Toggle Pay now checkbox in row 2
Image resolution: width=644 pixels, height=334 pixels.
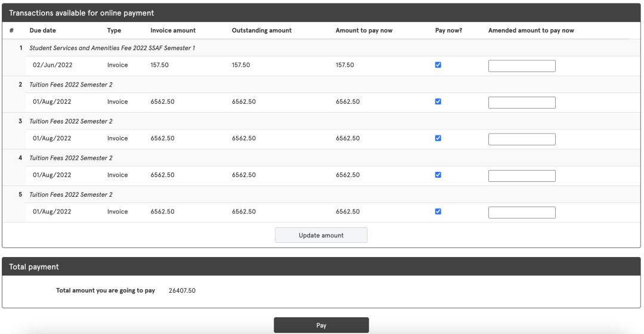[438, 101]
